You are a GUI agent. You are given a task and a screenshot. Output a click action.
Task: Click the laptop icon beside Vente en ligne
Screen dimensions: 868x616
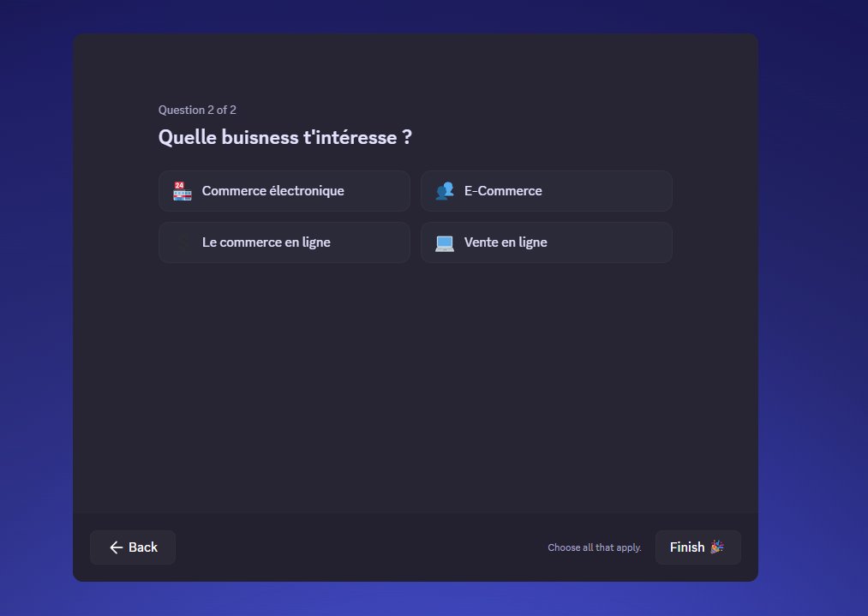(x=445, y=243)
